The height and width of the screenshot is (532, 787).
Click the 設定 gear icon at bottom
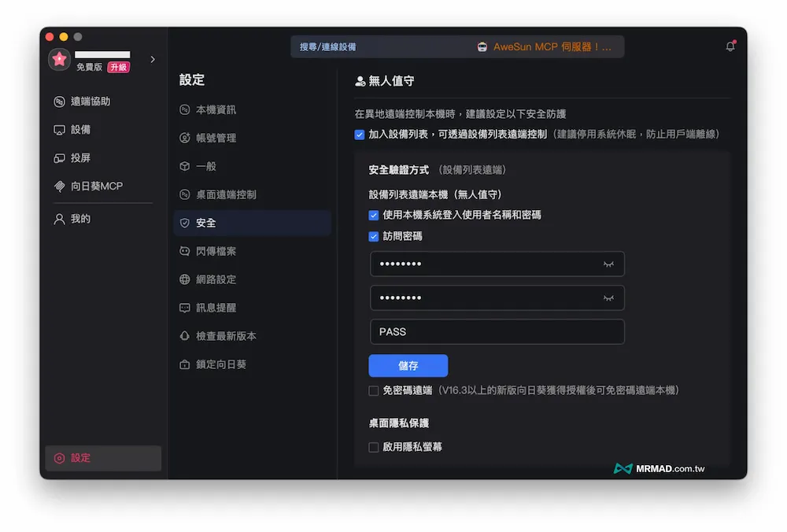(x=59, y=458)
